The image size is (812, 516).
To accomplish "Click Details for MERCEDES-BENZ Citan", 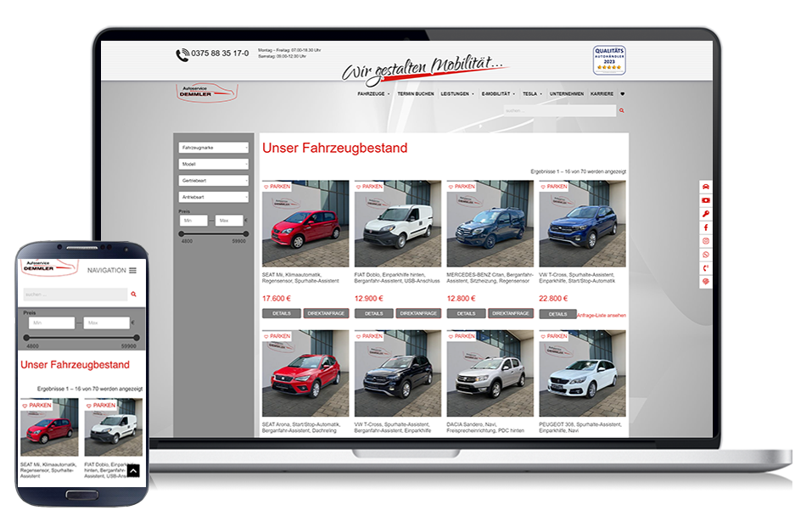I will [466, 313].
